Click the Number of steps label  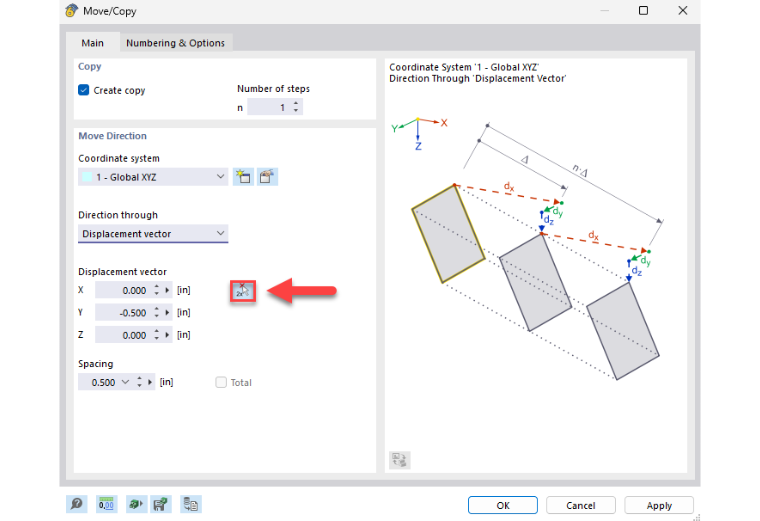point(273,89)
